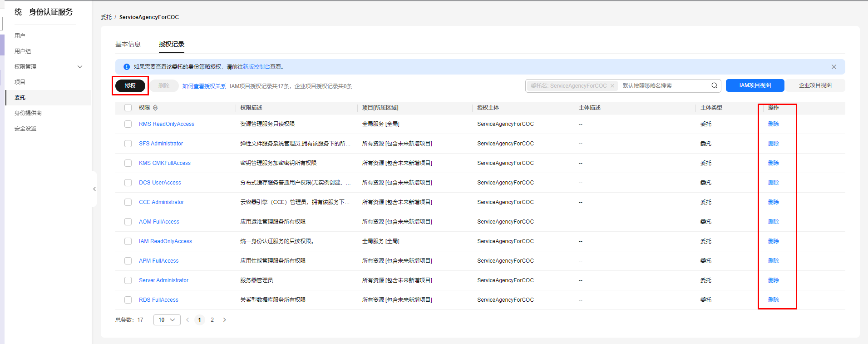Click the sort icon beside 权限 column
Viewport: 868px width, 344px height.
[155, 108]
